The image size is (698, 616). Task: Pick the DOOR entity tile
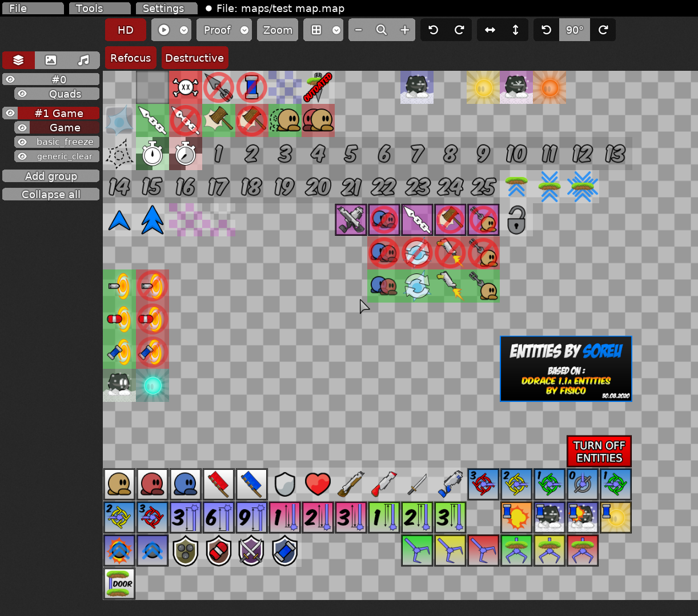point(119,583)
